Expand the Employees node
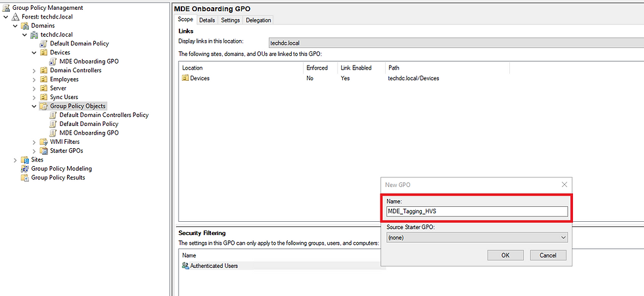The image size is (644, 296). tap(34, 79)
